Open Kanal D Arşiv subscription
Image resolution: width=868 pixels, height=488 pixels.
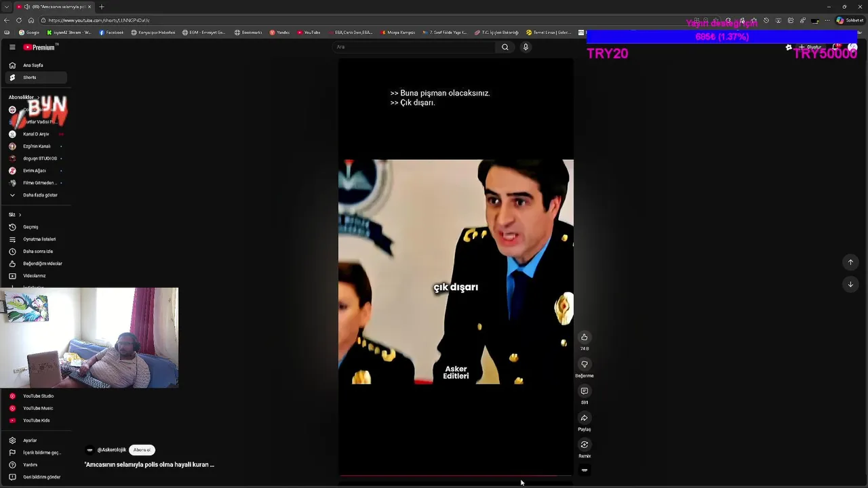point(35,134)
